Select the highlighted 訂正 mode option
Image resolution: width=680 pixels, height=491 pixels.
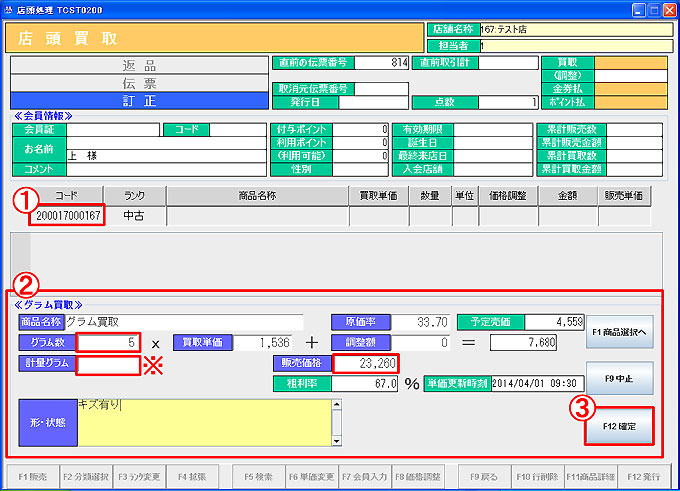pyautogui.click(x=139, y=99)
